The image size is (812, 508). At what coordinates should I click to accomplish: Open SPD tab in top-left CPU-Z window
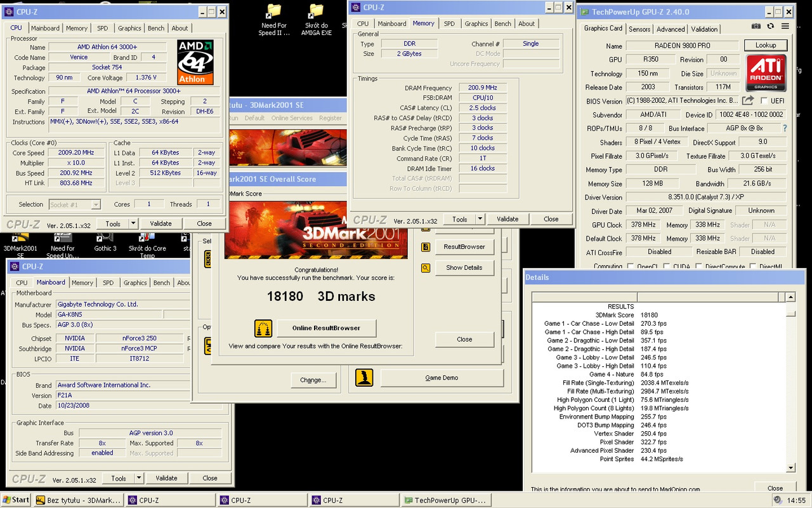click(102, 28)
